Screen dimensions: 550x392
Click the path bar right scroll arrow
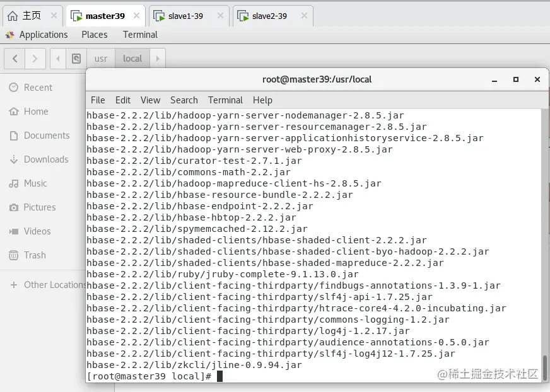158,59
